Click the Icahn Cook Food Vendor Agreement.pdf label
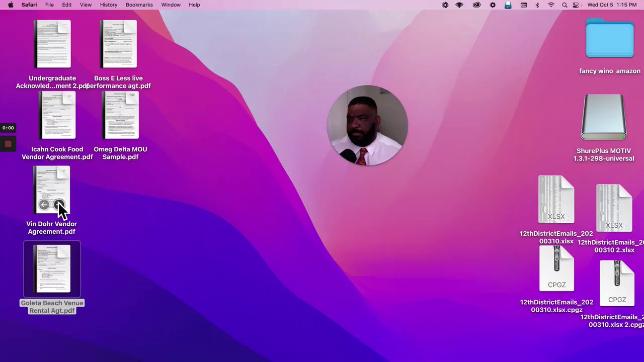 click(57, 153)
